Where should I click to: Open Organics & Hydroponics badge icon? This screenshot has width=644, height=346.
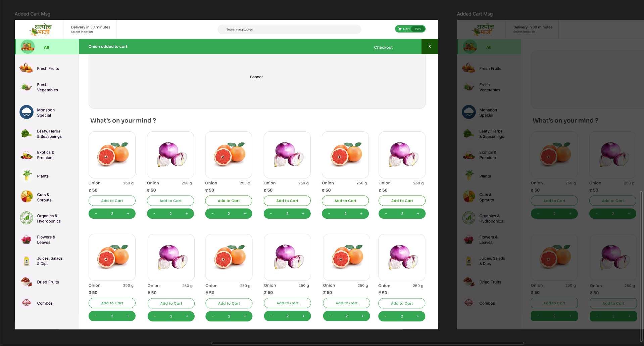click(27, 218)
